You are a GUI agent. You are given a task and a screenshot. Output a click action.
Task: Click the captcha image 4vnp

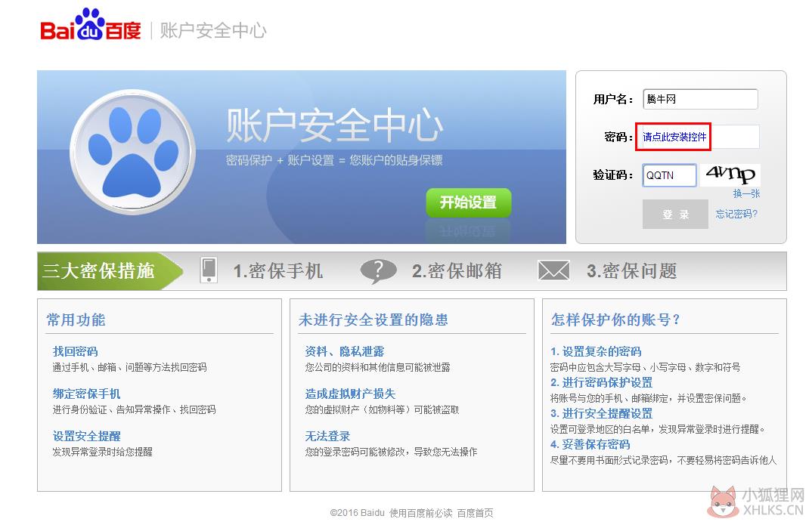(x=730, y=175)
